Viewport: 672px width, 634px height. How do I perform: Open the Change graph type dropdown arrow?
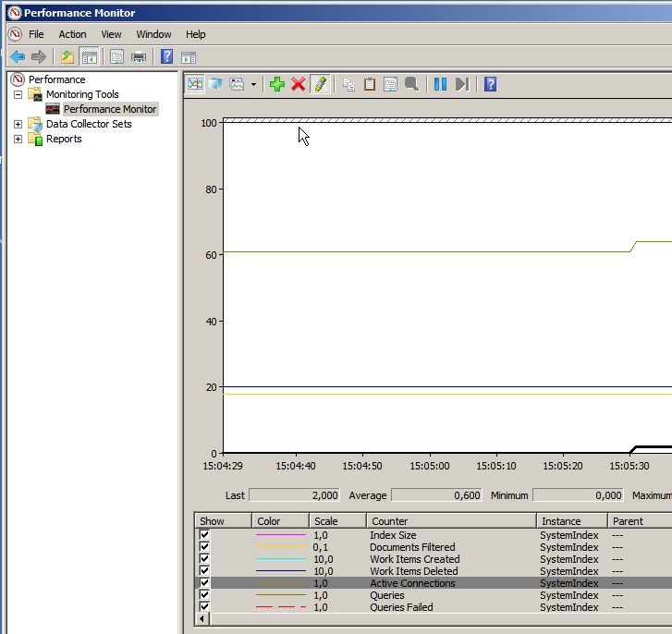point(253,84)
